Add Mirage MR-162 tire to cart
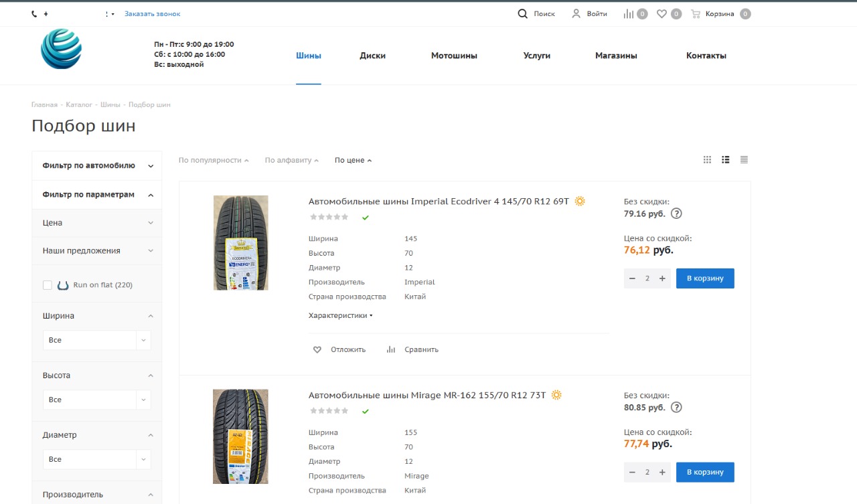Viewport: 857px width, 504px height. click(705, 472)
